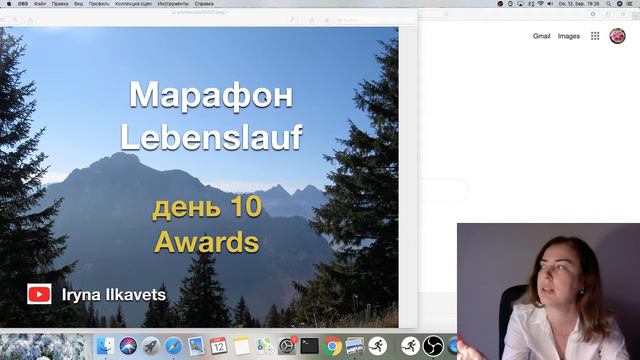This screenshot has width=640, height=360.
Task: Open the yellow Notes icon in Dock
Action: pos(241,346)
